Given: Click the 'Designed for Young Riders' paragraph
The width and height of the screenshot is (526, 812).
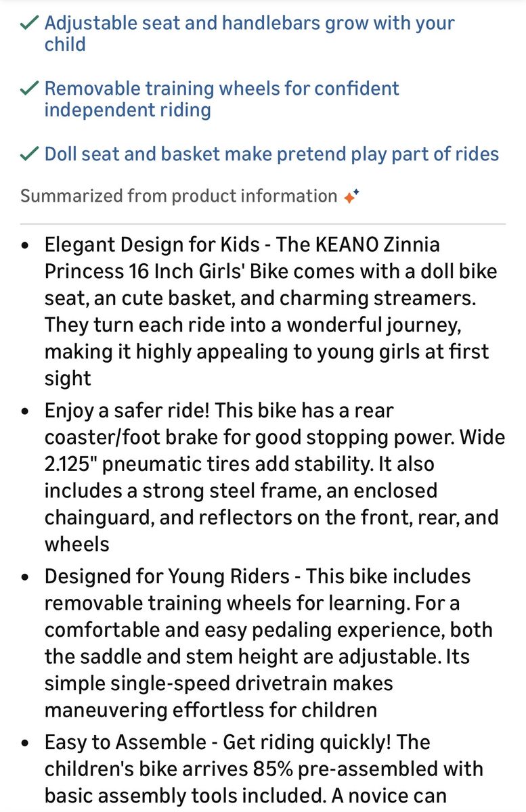Looking at the screenshot, I should pos(269,644).
